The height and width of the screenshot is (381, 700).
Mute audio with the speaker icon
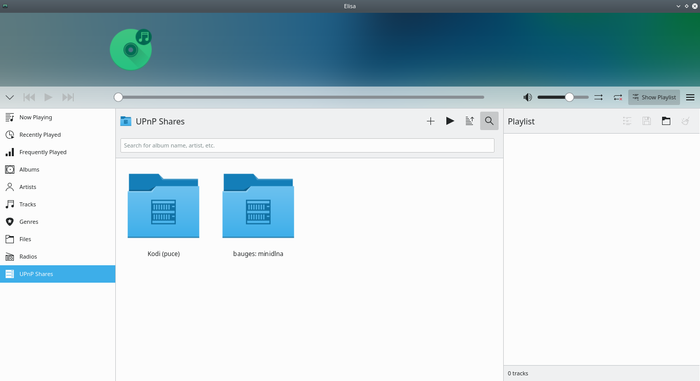pos(527,97)
